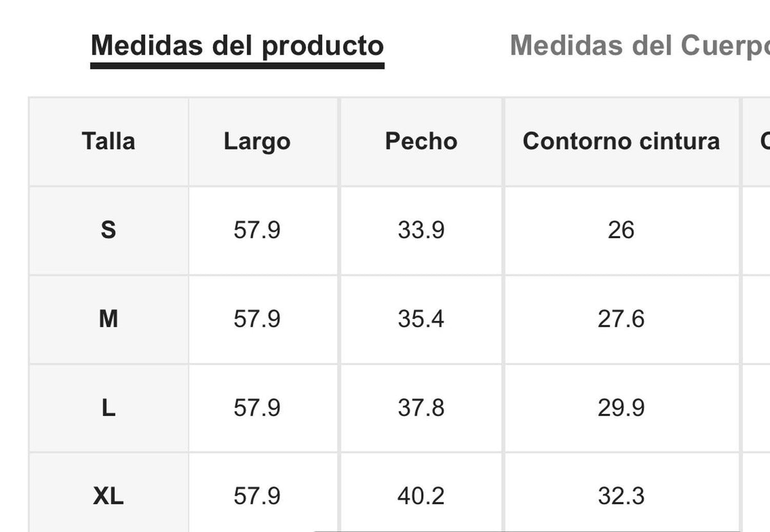The height and width of the screenshot is (532, 770).
Task: Click the Largo column header
Action: (x=257, y=141)
